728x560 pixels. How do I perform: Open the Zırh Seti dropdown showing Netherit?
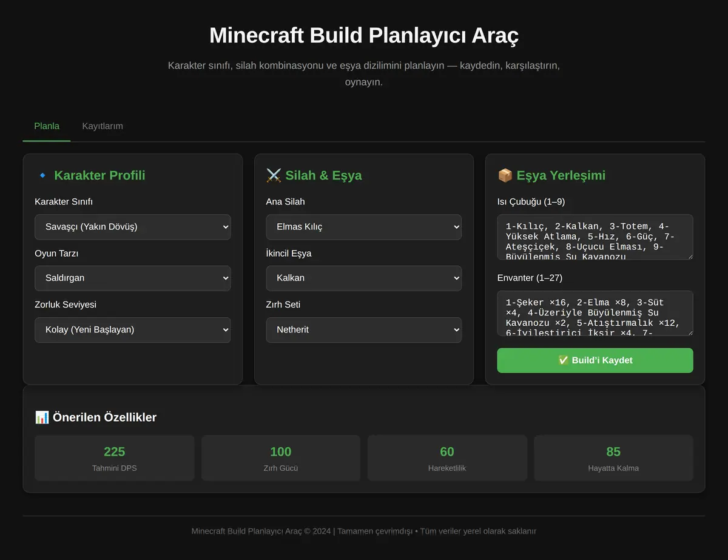click(364, 329)
